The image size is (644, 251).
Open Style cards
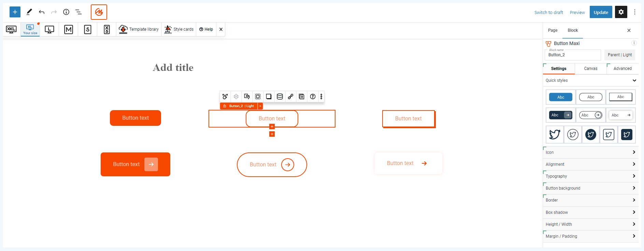(x=179, y=29)
